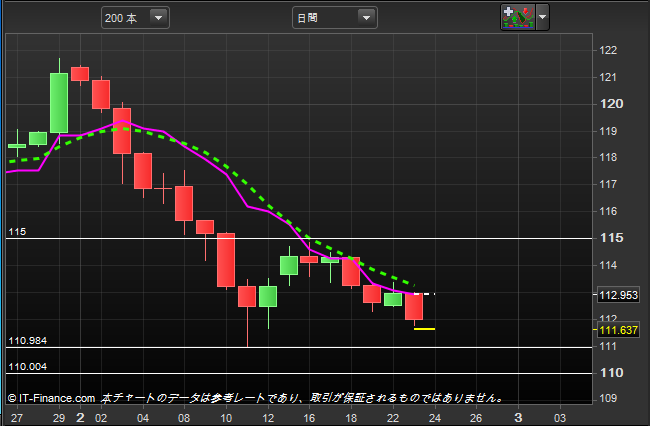Click the 120 price axis label
The height and width of the screenshot is (426, 650).
(x=611, y=104)
